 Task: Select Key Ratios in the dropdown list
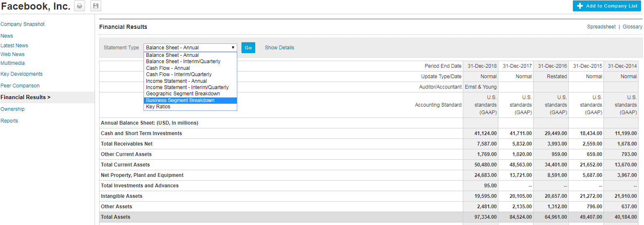point(158,107)
